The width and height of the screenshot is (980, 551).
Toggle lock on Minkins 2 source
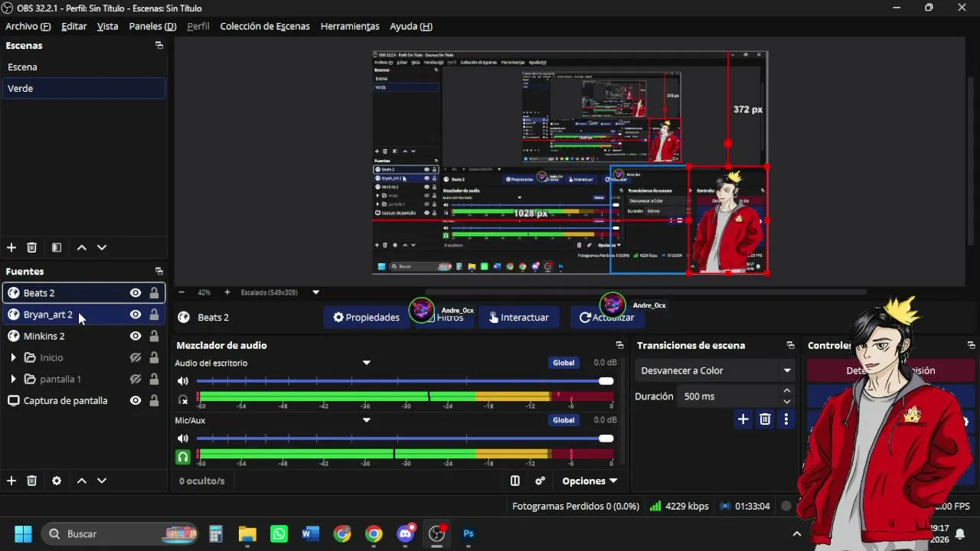[x=154, y=336]
